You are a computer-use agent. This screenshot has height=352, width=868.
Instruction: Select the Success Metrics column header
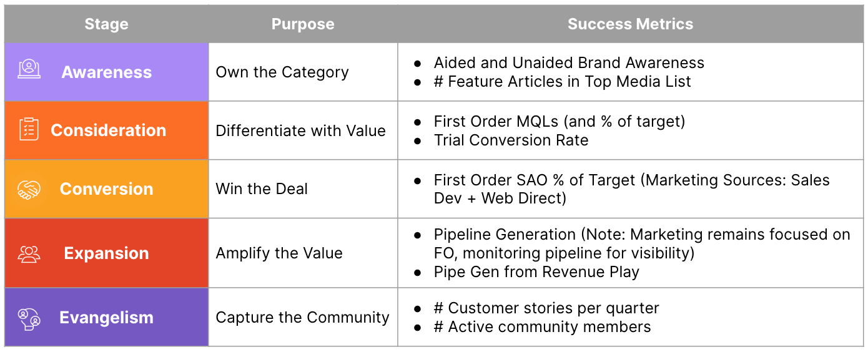[x=630, y=24]
